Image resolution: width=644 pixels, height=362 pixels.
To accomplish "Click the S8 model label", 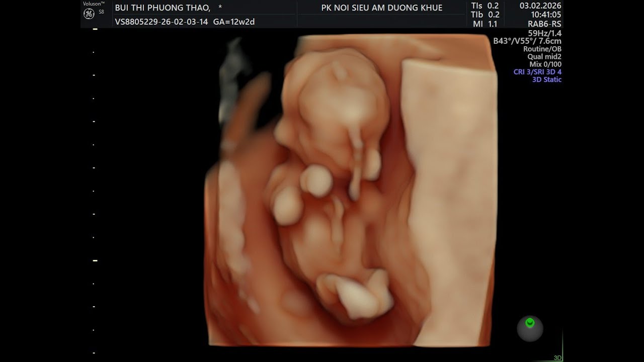I will click(101, 11).
